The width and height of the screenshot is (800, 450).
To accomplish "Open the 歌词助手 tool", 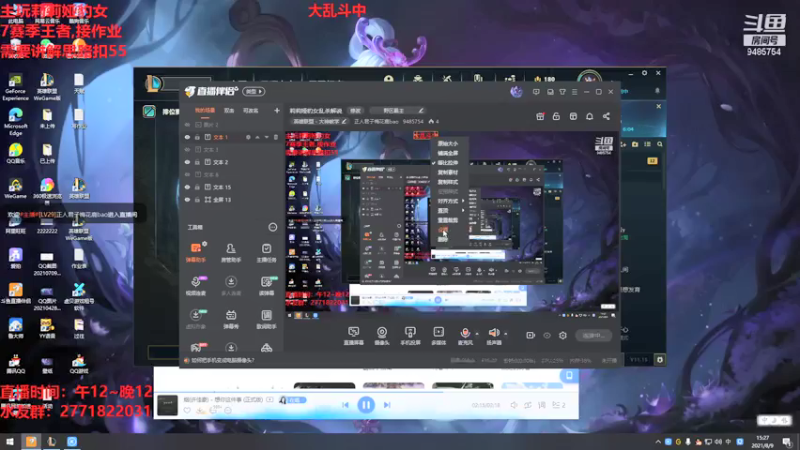I will click(266, 319).
